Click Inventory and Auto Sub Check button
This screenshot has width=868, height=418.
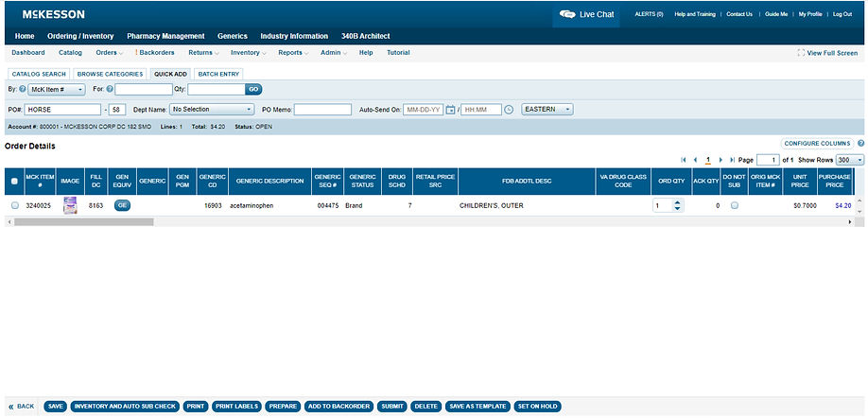coord(125,407)
